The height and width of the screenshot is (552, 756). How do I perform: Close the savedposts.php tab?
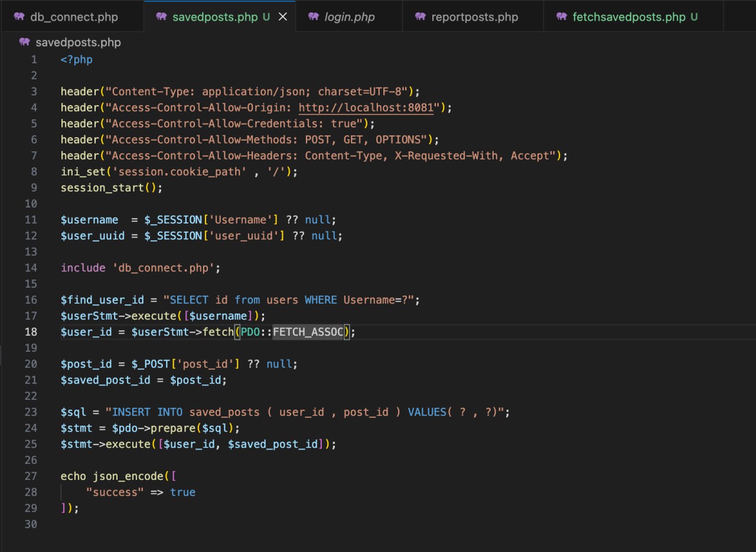(283, 17)
